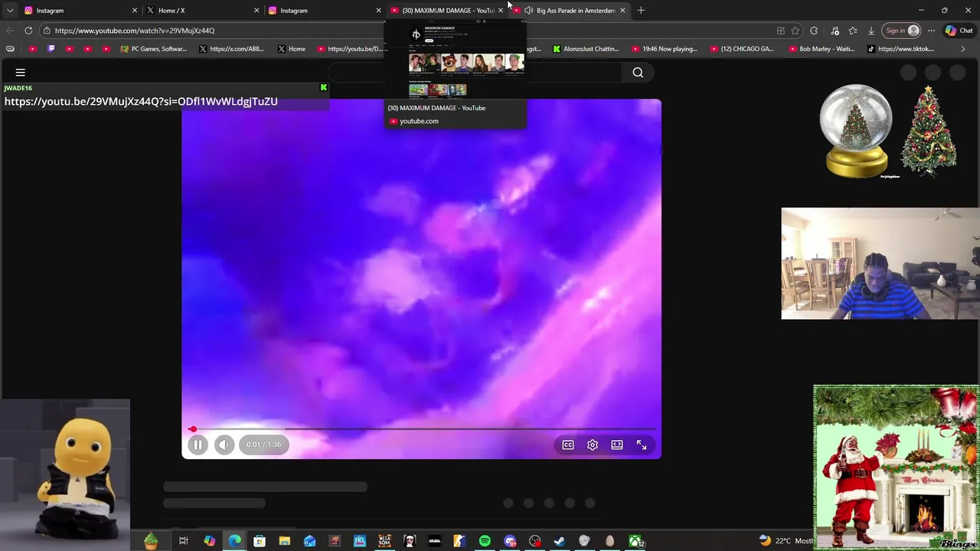Image resolution: width=980 pixels, height=551 pixels.
Task: Expand the bookmarks overflow chevron
Action: tap(963, 49)
